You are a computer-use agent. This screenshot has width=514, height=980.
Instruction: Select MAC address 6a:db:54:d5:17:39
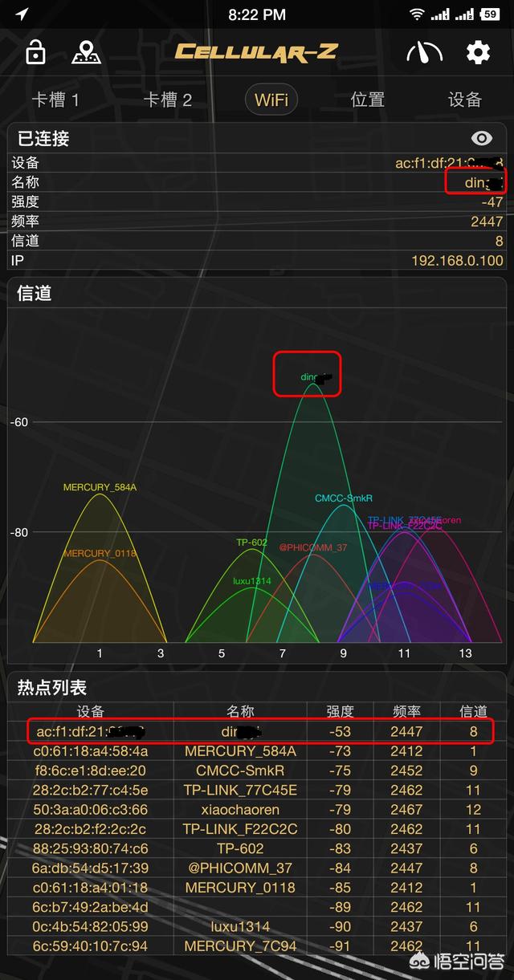(91, 868)
